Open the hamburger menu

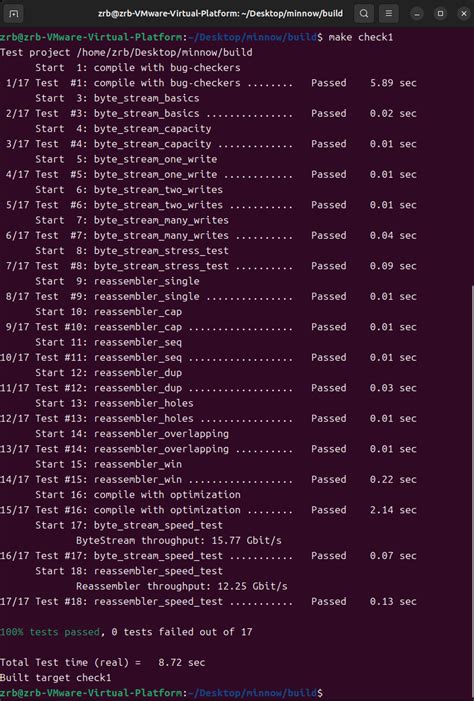pos(389,13)
